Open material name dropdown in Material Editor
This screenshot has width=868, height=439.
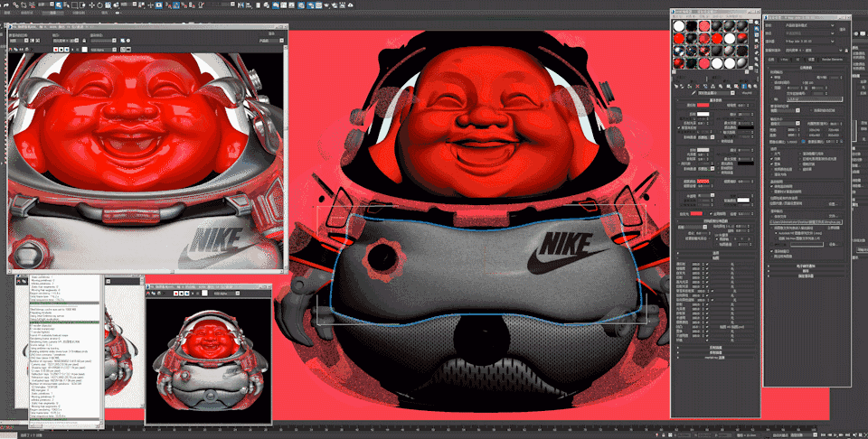pos(716,93)
